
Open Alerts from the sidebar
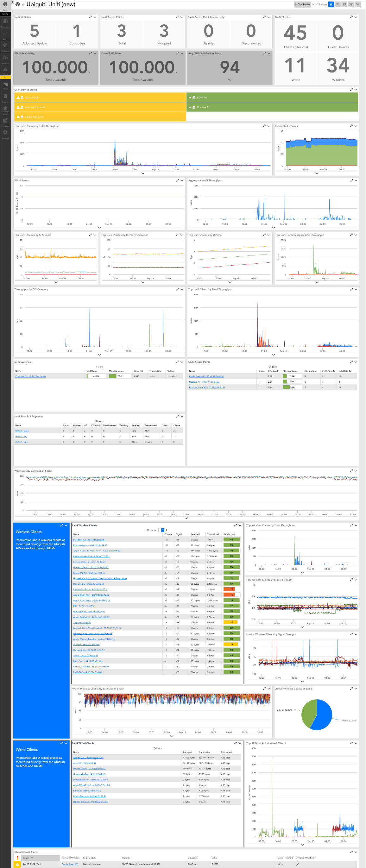pos(5,72)
